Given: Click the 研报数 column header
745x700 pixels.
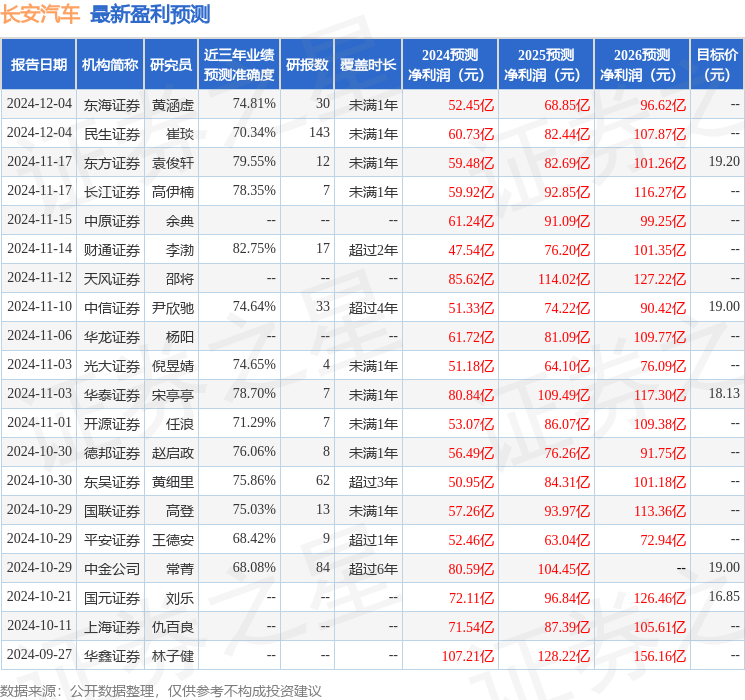Looking at the screenshot, I should pos(307,65).
